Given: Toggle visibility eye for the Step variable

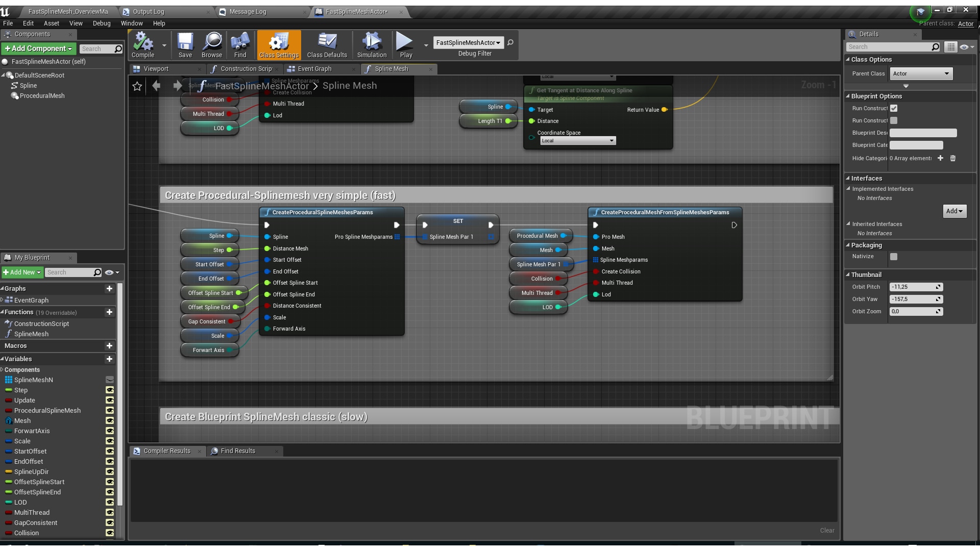Looking at the screenshot, I should 110,390.
